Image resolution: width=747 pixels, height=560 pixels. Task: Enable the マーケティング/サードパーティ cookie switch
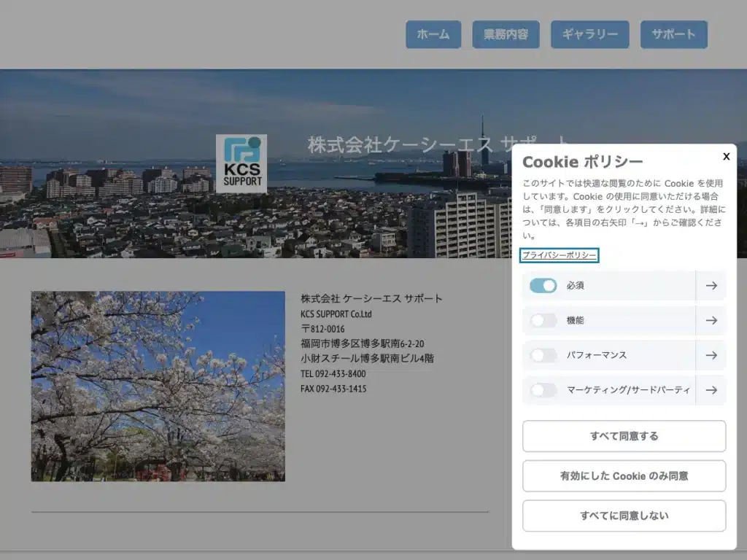tap(543, 390)
